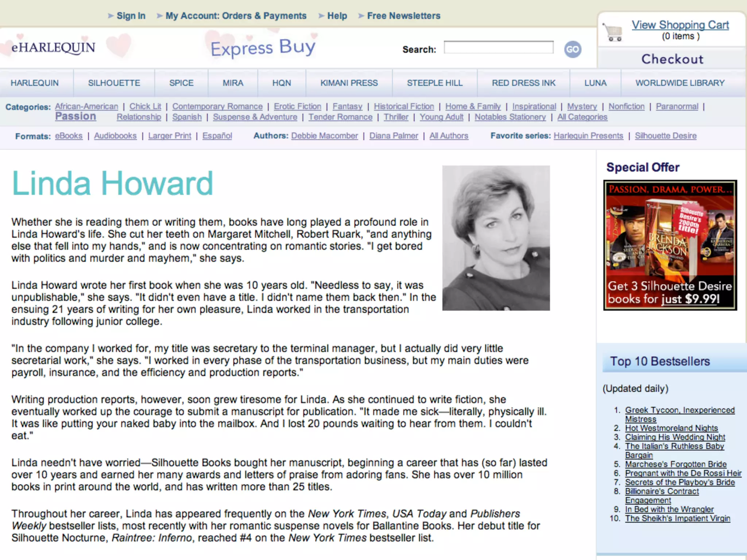The height and width of the screenshot is (560, 747).
Task: Click the shopping cart icon
Action: pos(613,32)
